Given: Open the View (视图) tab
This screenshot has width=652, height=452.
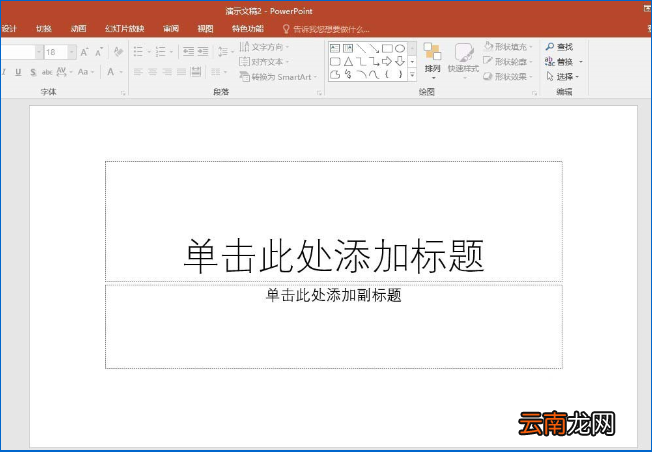Looking at the screenshot, I should (x=205, y=29).
